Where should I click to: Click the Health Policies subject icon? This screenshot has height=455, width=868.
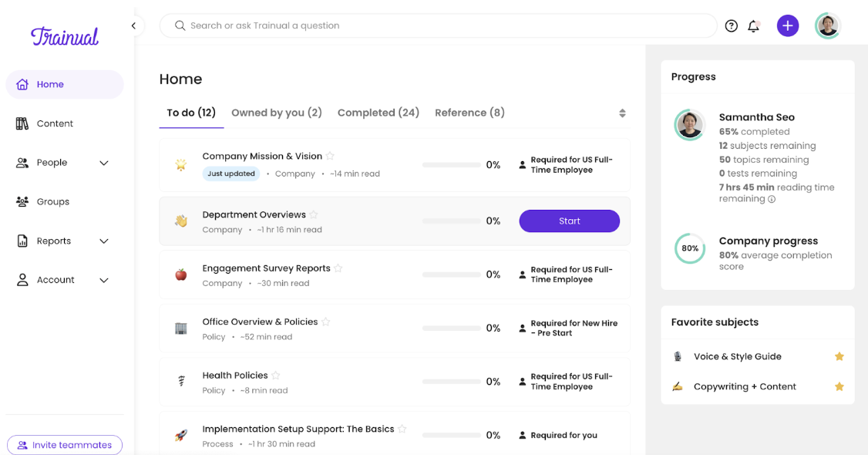click(181, 381)
